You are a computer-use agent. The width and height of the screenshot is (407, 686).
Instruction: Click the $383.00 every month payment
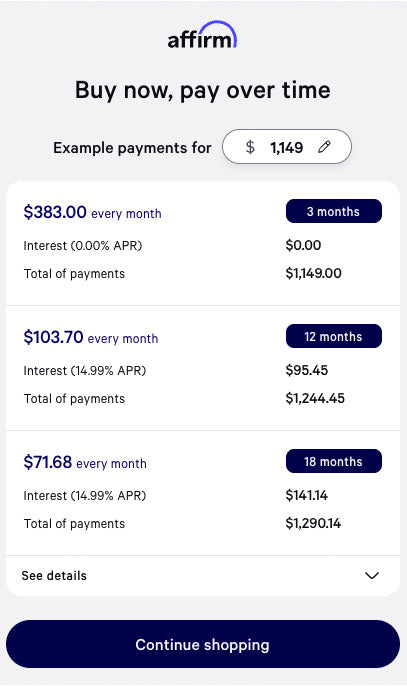tap(92, 212)
